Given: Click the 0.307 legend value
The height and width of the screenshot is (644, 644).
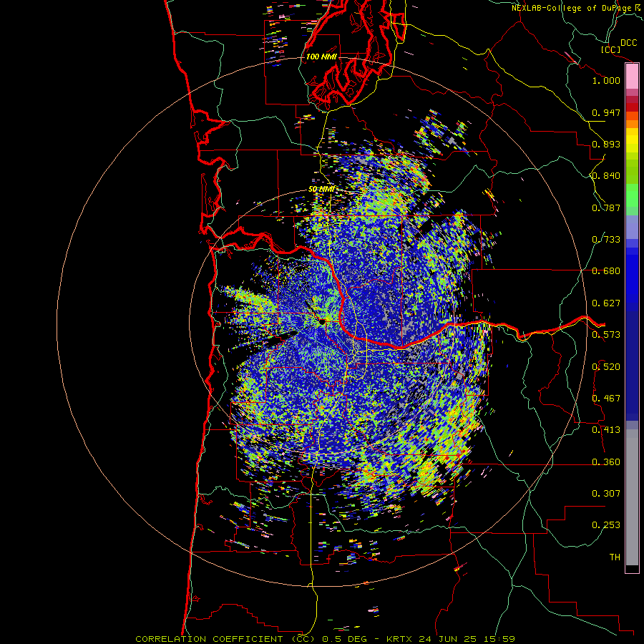Looking at the screenshot, I should pyautogui.click(x=606, y=494).
